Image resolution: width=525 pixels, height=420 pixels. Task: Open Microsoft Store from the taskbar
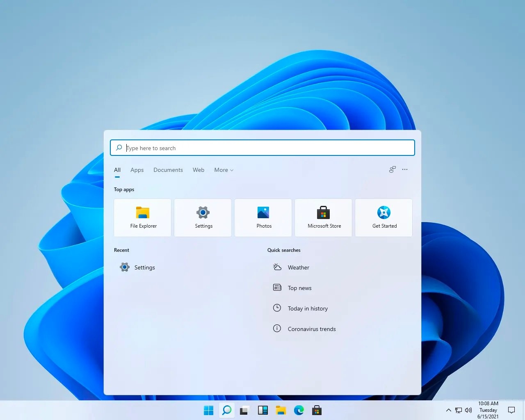pos(317,410)
